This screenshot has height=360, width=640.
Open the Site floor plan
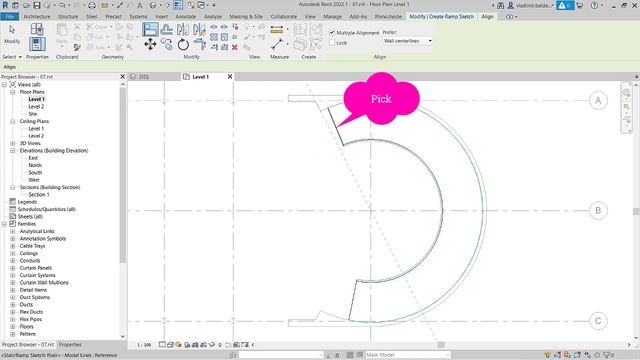click(33, 114)
